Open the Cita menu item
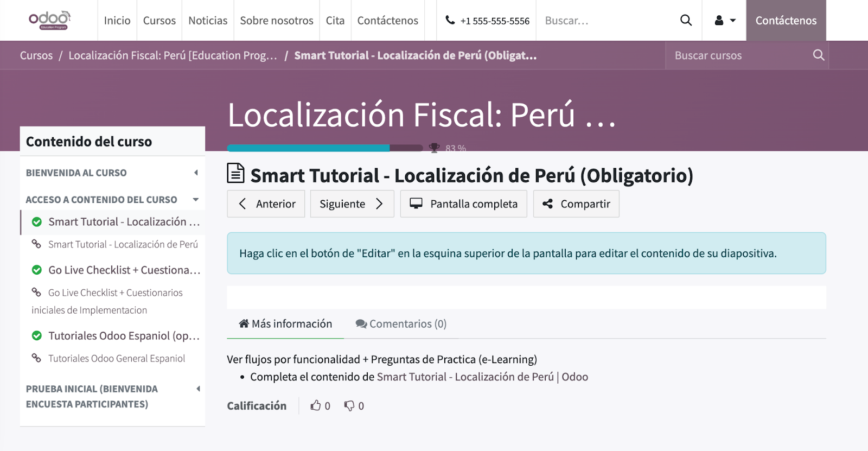This screenshot has width=868, height=451. pos(335,20)
